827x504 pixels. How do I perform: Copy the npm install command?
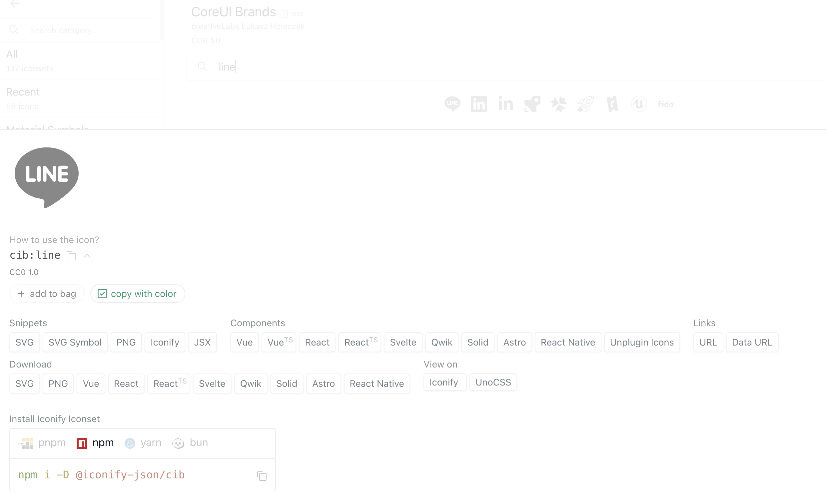click(x=262, y=476)
